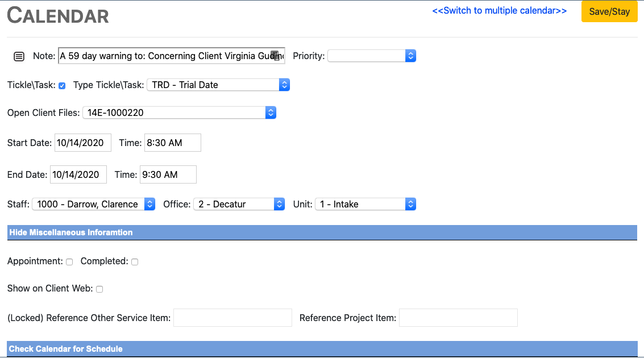
Task: Open the Staff dropdown showing Darrow, Clarence
Action: point(94,204)
